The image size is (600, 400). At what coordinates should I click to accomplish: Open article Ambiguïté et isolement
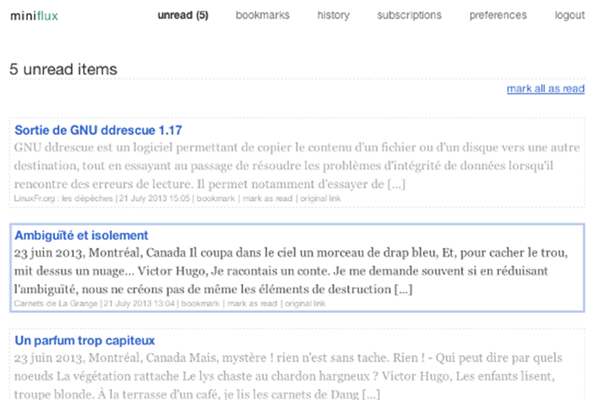[x=81, y=235]
